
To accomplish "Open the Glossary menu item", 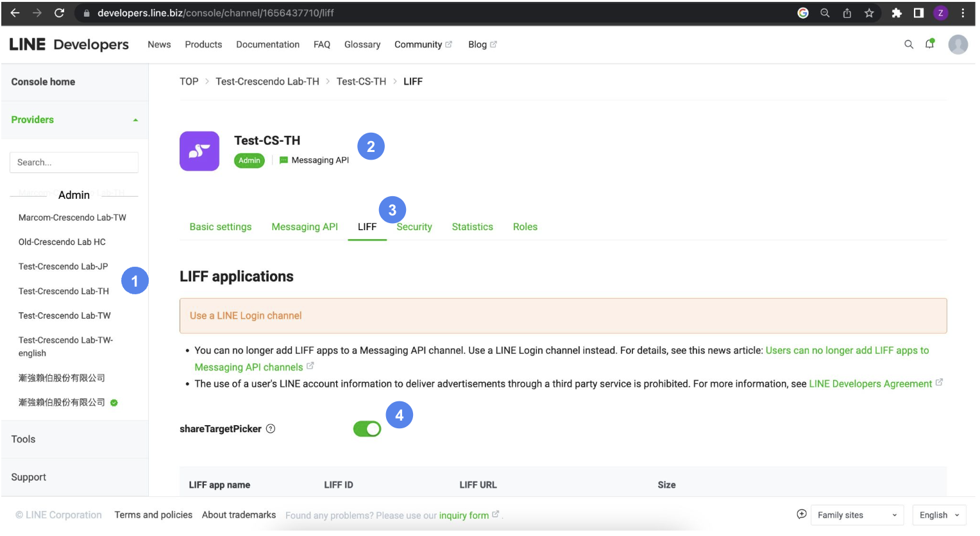I will 362,44.
